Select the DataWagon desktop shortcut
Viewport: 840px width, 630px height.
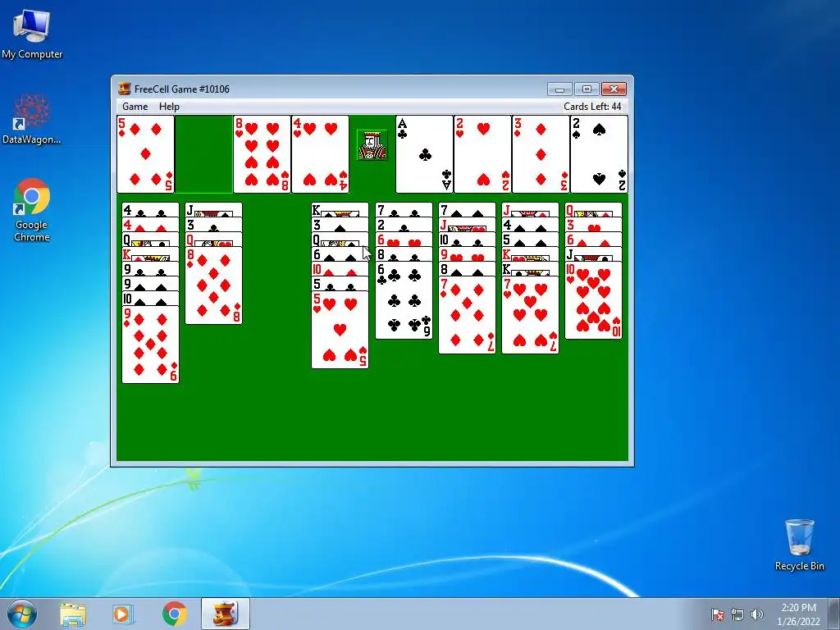pos(32,119)
